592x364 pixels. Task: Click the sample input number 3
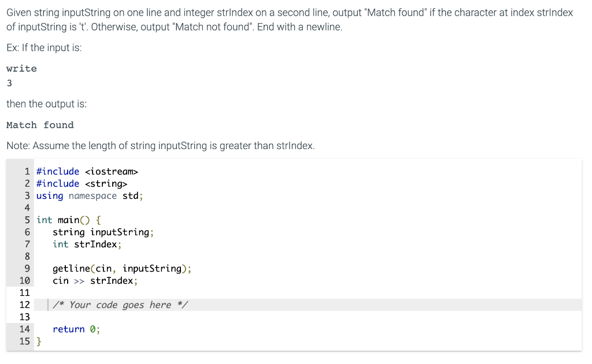pos(9,83)
